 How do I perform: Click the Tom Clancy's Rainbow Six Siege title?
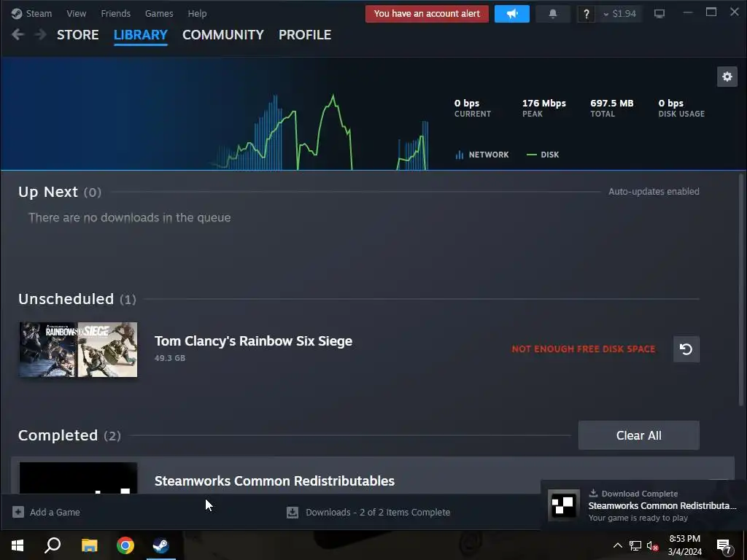tap(253, 341)
